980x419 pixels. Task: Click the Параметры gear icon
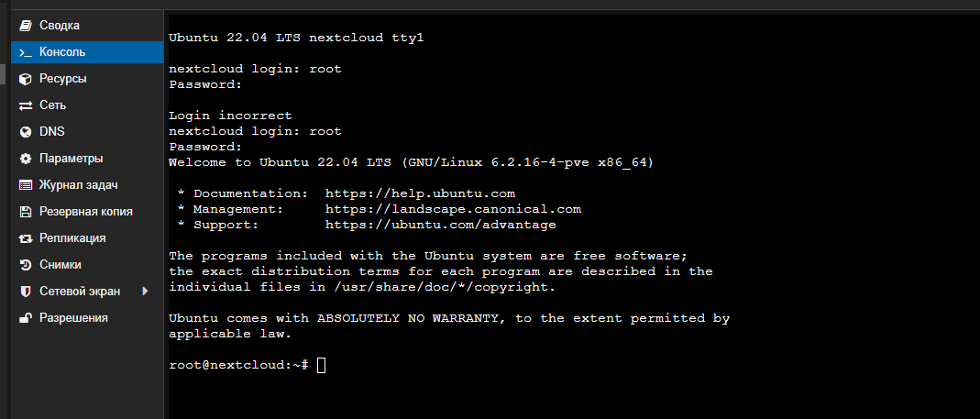pyautogui.click(x=25, y=159)
